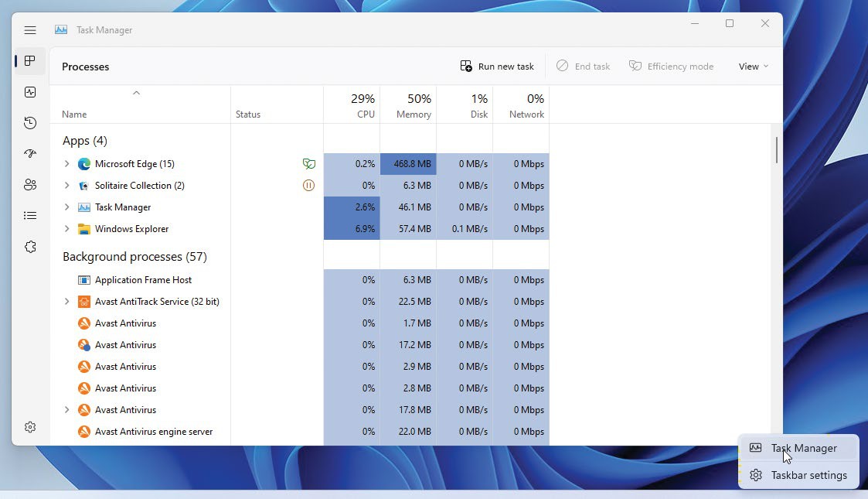Select the 468.8 MB memory cell
The width and height of the screenshot is (868, 499).
[x=408, y=164]
